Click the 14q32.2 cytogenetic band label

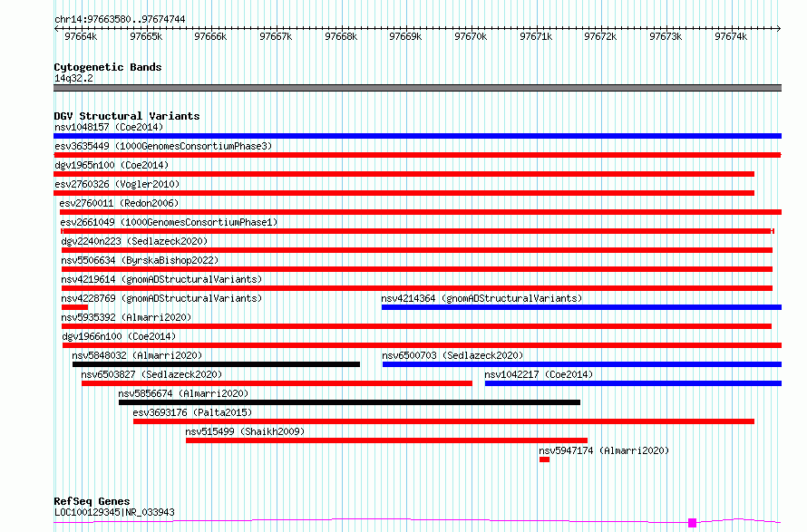pyautogui.click(x=73, y=78)
